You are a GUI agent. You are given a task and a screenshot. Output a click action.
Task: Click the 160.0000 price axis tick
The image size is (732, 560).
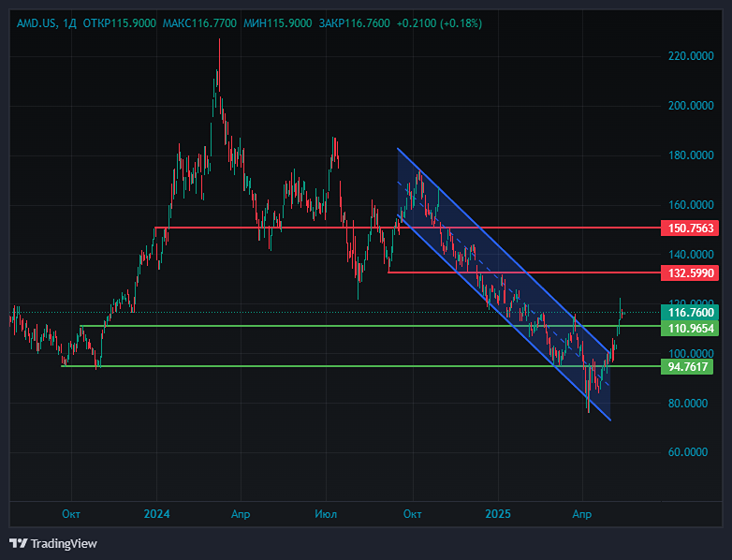691,204
